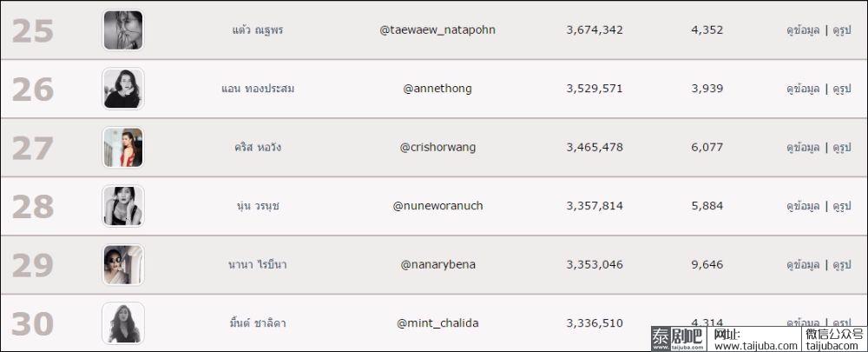View ดูรูป for nuneworanuch row

841,206
